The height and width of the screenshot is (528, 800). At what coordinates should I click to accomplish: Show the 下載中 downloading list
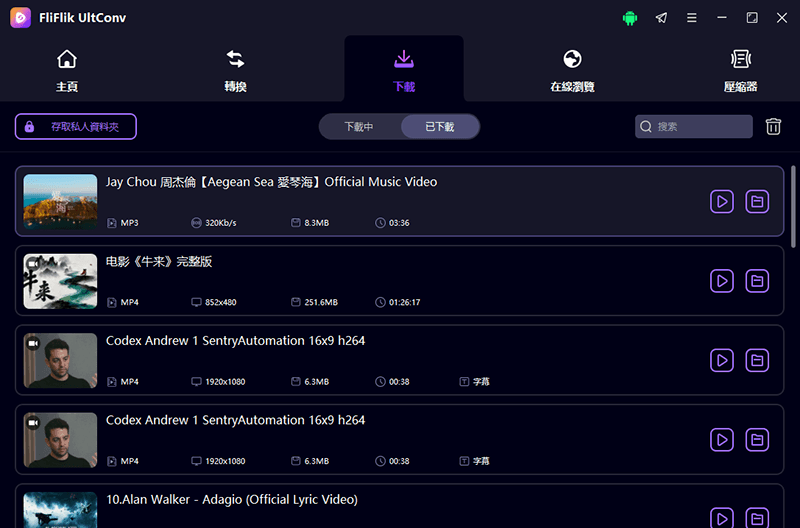359,127
